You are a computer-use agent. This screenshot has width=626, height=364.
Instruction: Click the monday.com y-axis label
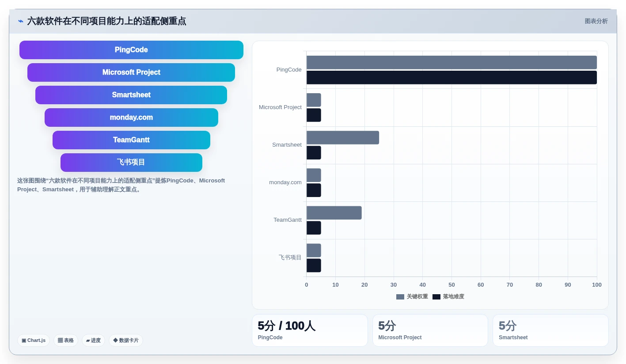(285, 182)
